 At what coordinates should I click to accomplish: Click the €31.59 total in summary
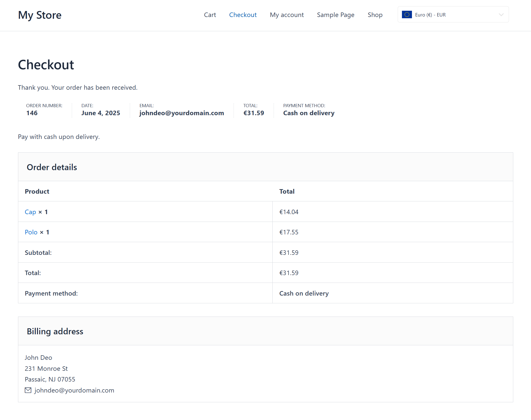[253, 113]
